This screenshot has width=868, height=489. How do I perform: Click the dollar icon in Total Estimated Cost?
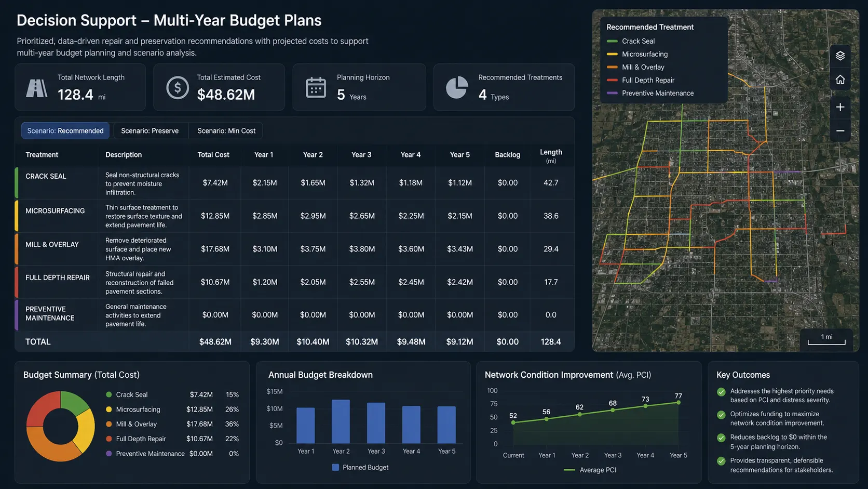(178, 88)
